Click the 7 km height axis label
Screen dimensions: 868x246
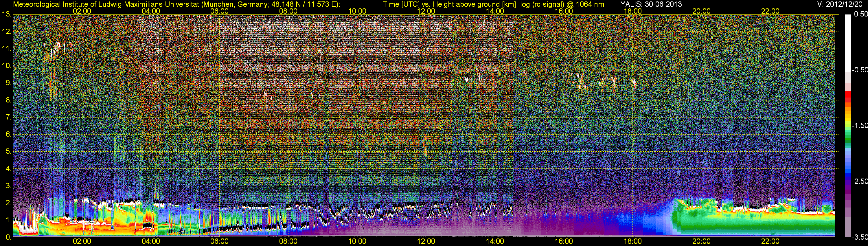pos(8,117)
